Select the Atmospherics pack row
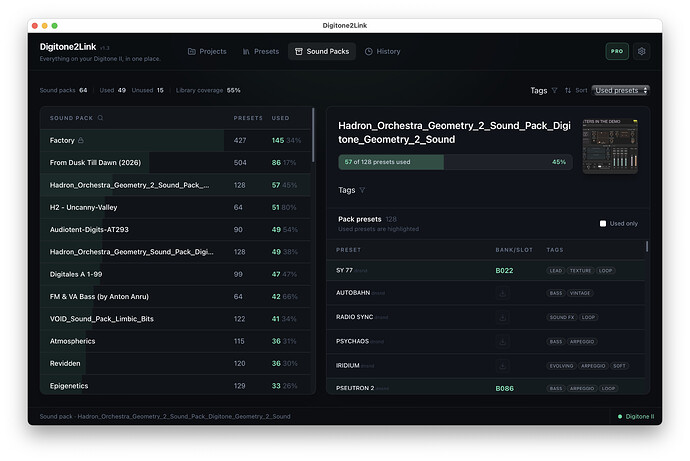The height and width of the screenshot is (461, 690). 176,341
